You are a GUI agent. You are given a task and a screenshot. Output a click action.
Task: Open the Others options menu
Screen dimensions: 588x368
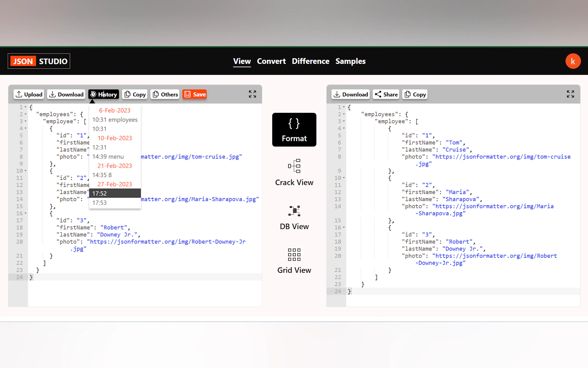(x=165, y=94)
